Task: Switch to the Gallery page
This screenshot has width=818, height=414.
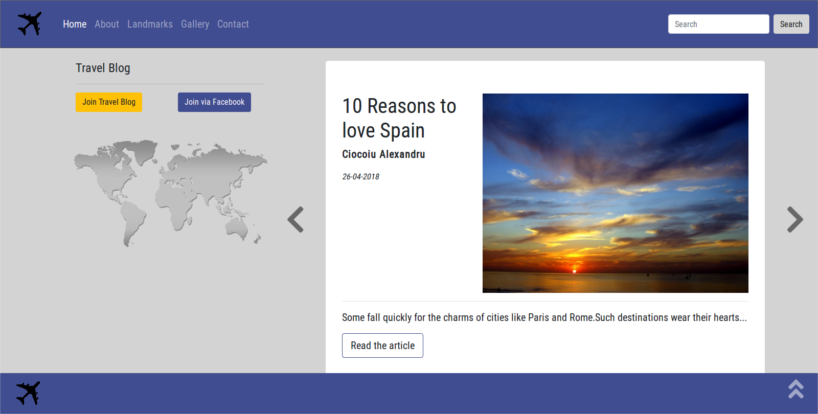Action: click(195, 24)
